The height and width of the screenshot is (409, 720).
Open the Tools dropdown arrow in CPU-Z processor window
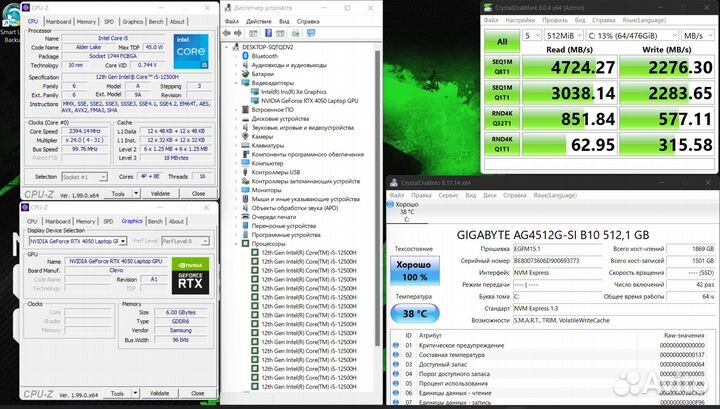point(136,194)
